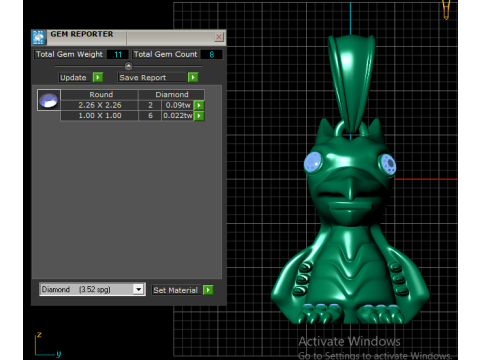This screenshot has height=360, width=480.
Task: Select the green pendant bail
Action: tap(351, 82)
